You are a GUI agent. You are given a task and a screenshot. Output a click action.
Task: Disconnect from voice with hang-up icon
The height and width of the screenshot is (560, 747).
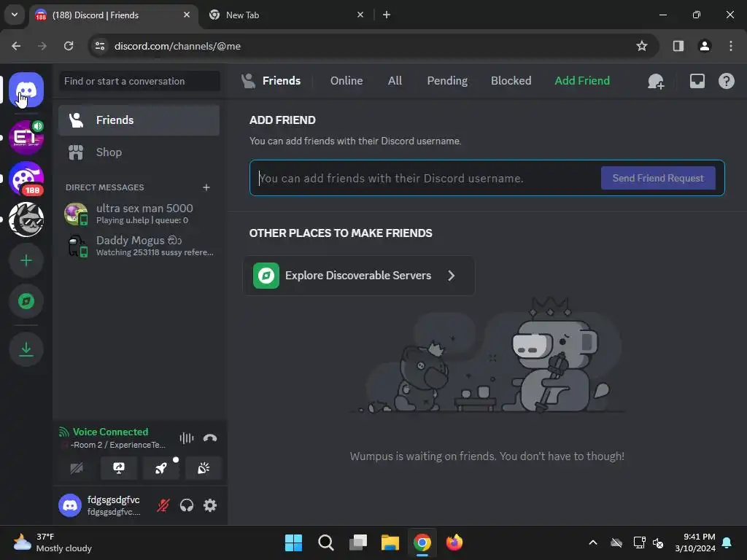click(x=210, y=438)
